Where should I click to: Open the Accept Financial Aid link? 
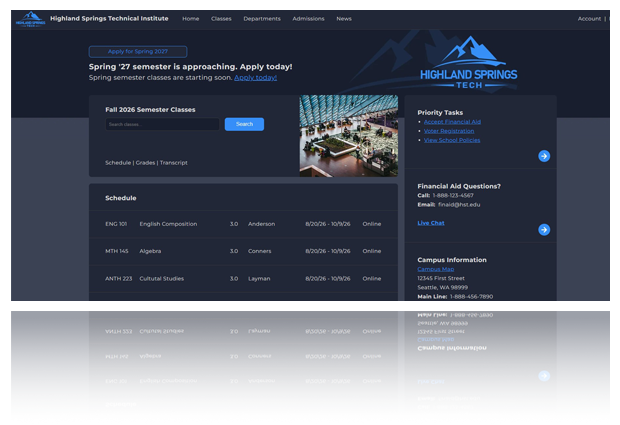point(452,122)
